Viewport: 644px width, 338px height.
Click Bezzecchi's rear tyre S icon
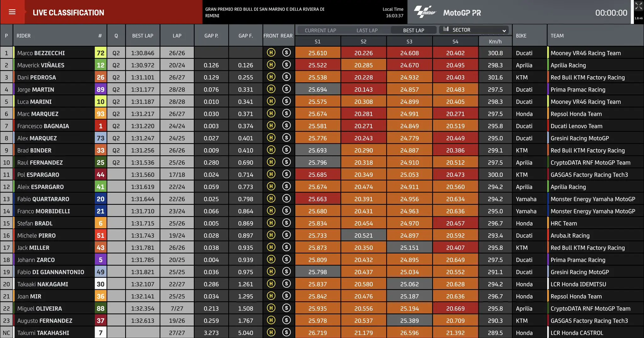coord(286,53)
